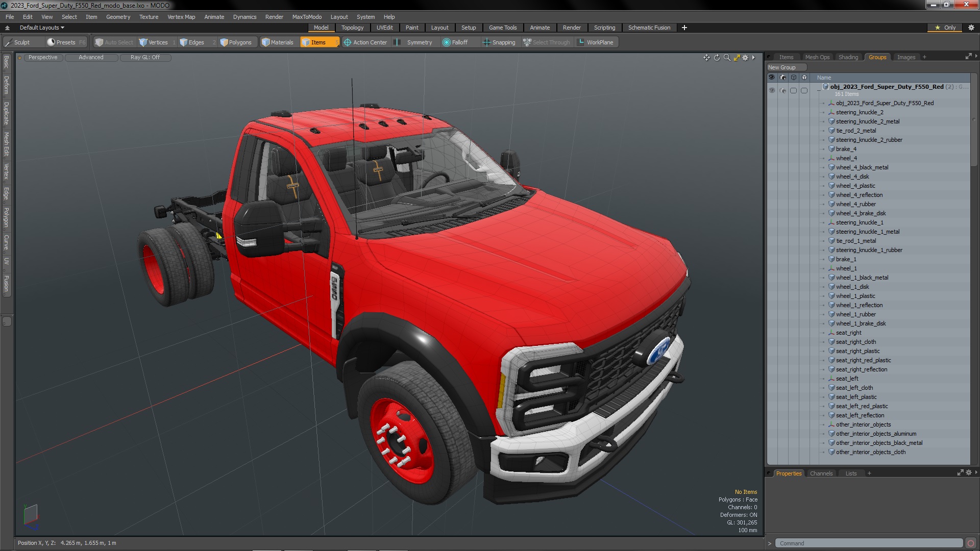Switch to the Images panel tab
Image resolution: width=980 pixels, height=551 pixels.
click(x=906, y=57)
